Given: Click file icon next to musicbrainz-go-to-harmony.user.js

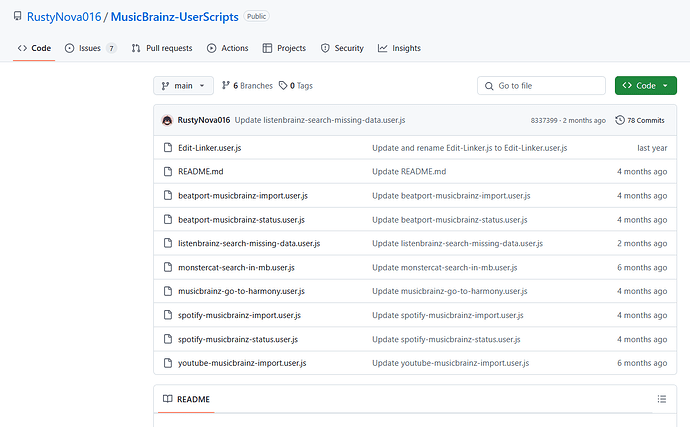Looking at the screenshot, I should (x=168, y=291).
